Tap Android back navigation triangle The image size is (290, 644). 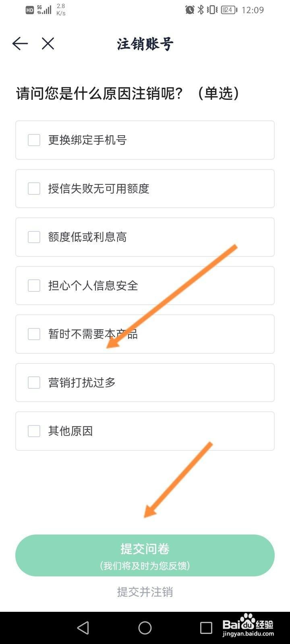(x=83, y=627)
